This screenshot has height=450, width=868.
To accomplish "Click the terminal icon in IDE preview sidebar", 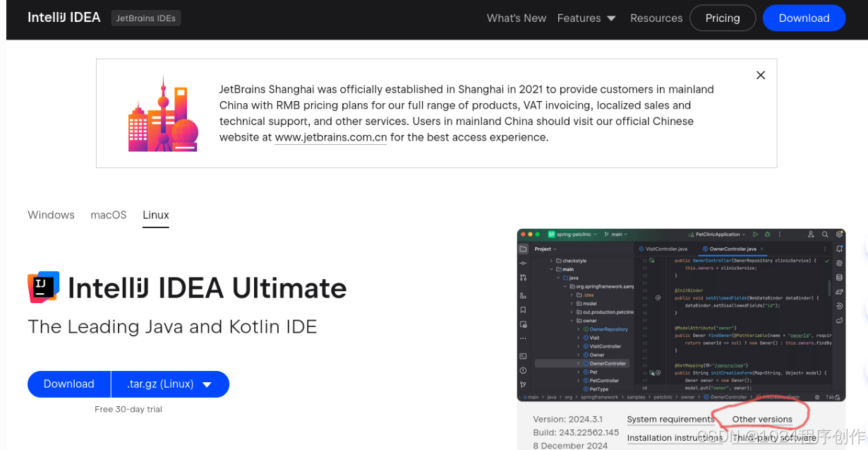I will tap(523, 356).
